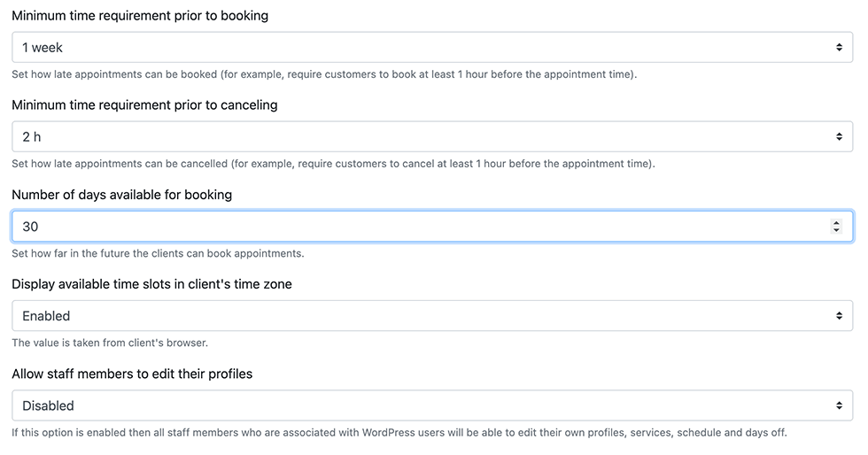The width and height of the screenshot is (868, 455).
Task: Click the caret arrows on the 'Enabled' select
Action: point(840,316)
